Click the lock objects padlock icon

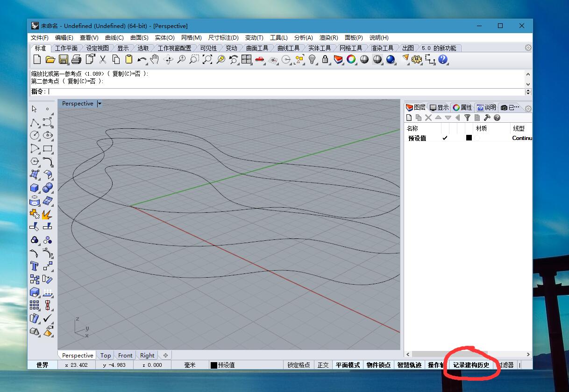coord(325,59)
